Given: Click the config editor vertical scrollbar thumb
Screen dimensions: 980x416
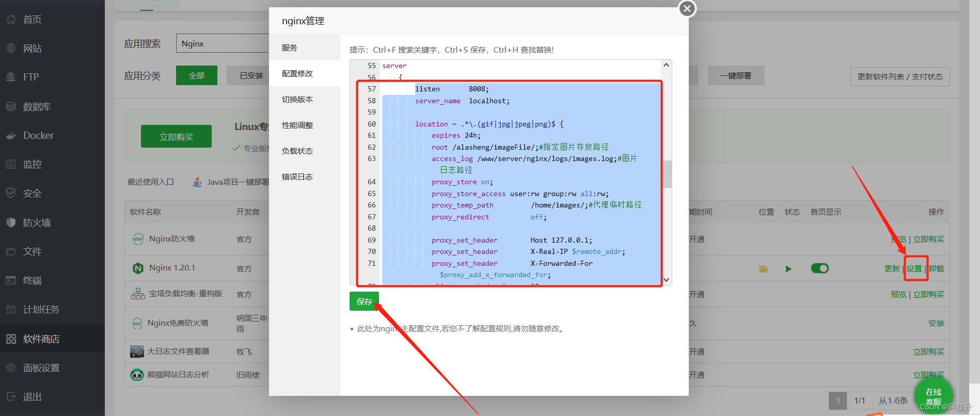Looking at the screenshot, I should (x=667, y=174).
